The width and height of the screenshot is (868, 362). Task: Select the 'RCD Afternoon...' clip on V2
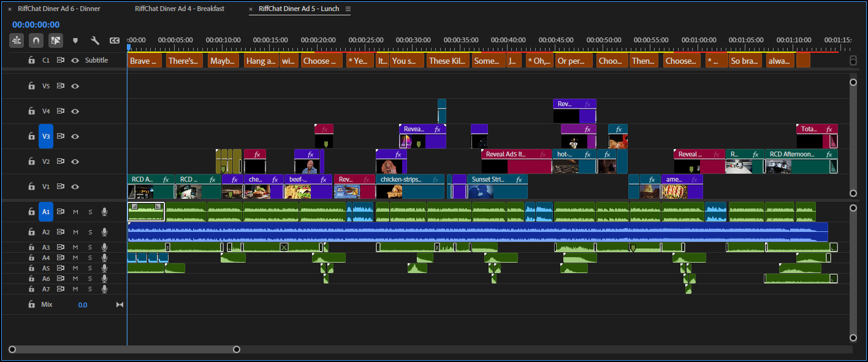point(801,161)
